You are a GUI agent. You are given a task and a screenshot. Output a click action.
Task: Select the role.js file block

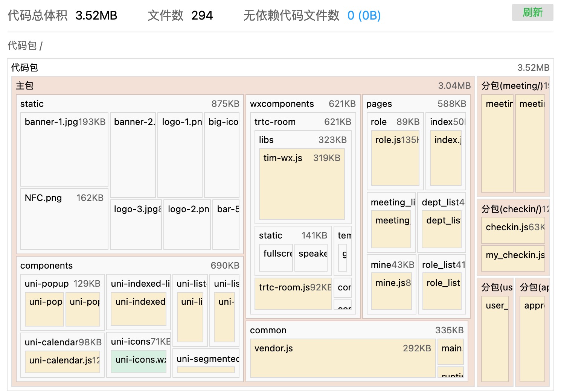[x=395, y=158]
